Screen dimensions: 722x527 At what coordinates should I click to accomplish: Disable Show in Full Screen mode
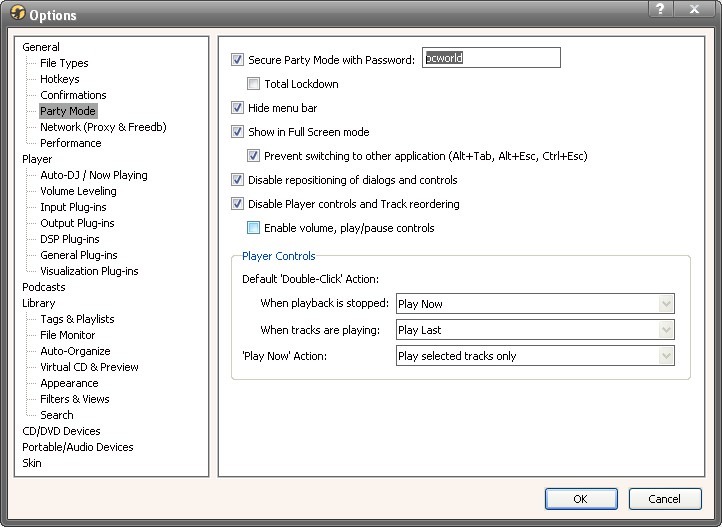click(238, 132)
